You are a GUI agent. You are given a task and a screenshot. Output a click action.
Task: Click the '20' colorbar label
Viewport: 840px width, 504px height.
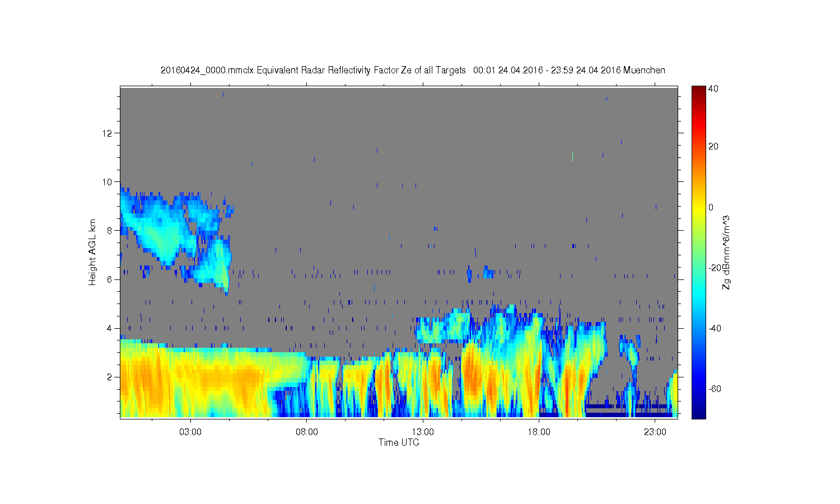coord(713,147)
